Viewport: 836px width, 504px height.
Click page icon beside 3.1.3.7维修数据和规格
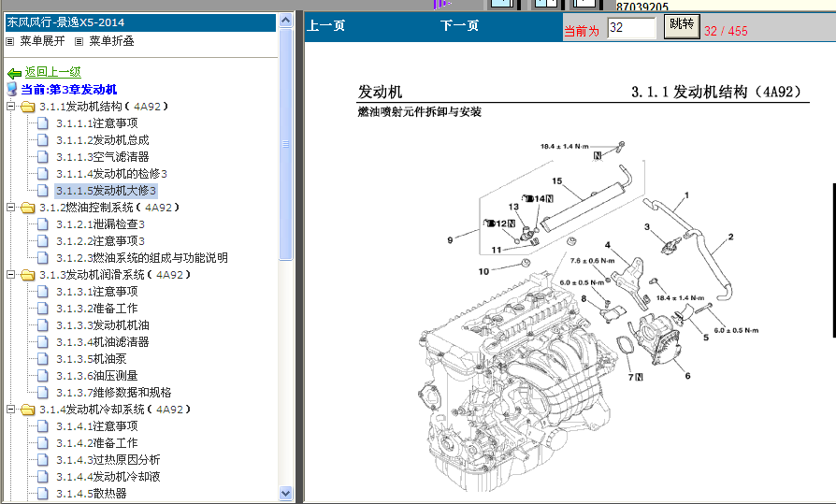click(x=43, y=393)
